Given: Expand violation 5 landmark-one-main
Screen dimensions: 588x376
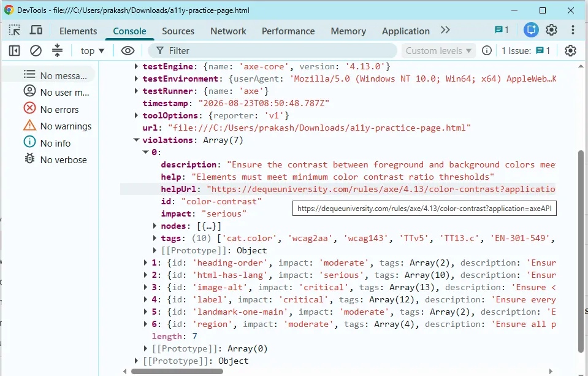Looking at the screenshot, I should click(145, 312).
